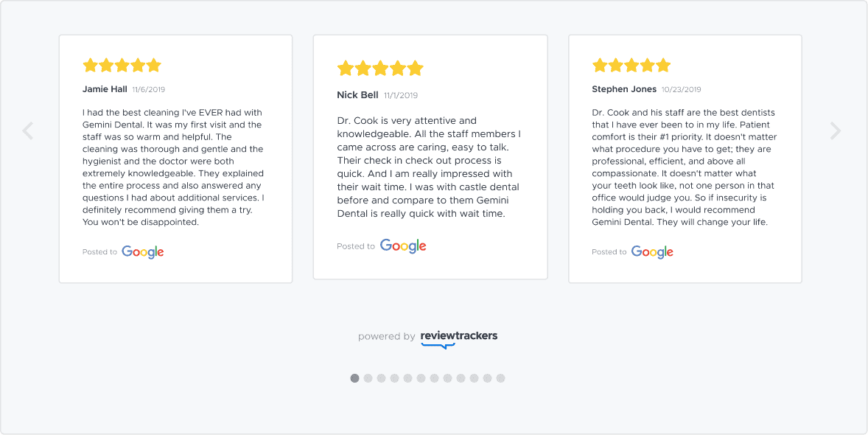This screenshot has height=435, width=868.
Task: Click Google logo on Jamie Hall's review
Action: click(143, 252)
